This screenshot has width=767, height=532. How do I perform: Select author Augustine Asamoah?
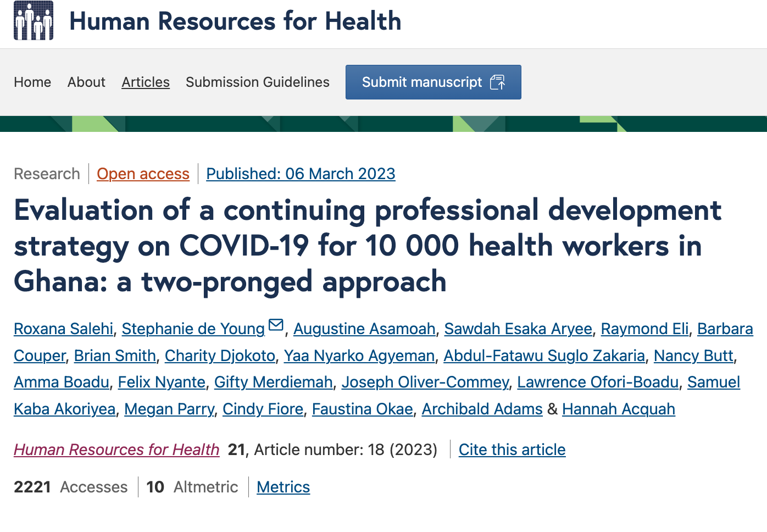364,329
